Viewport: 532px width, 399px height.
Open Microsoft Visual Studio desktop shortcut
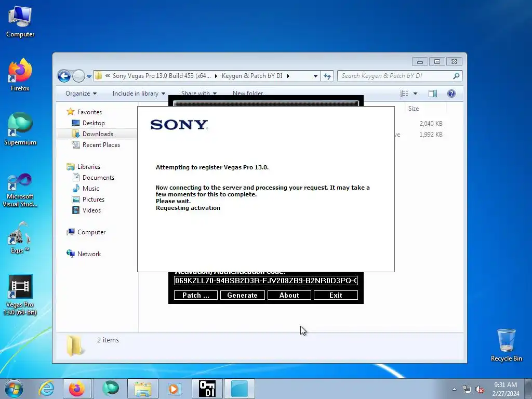coord(20,190)
